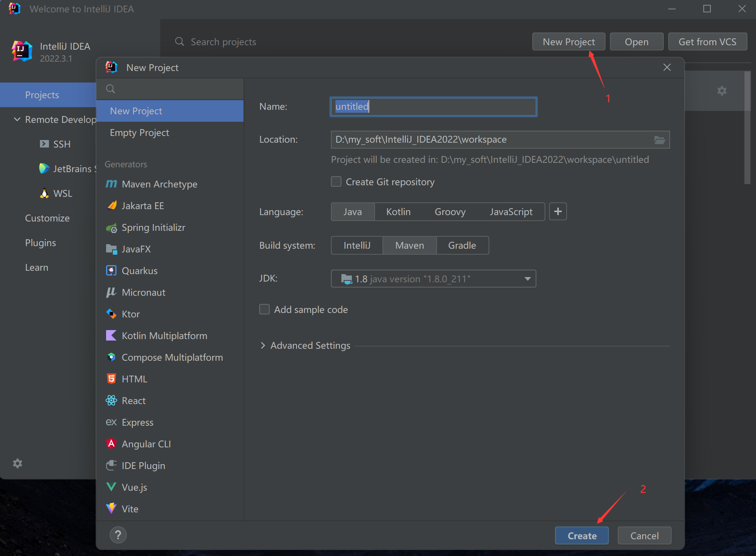Collapse the Remote Development tree
756x556 pixels.
(x=17, y=119)
